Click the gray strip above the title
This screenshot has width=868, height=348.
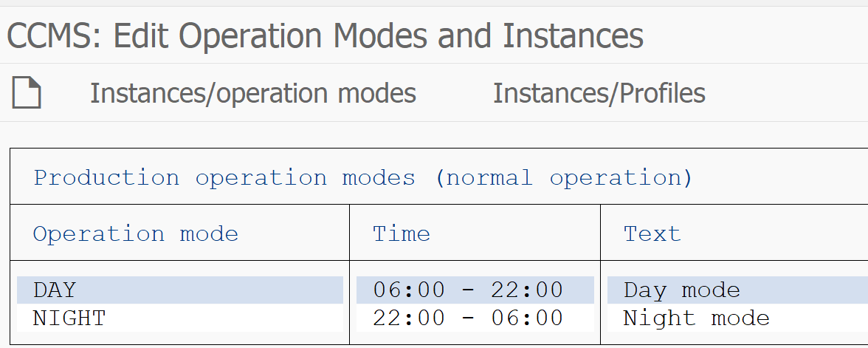click(434, 3)
